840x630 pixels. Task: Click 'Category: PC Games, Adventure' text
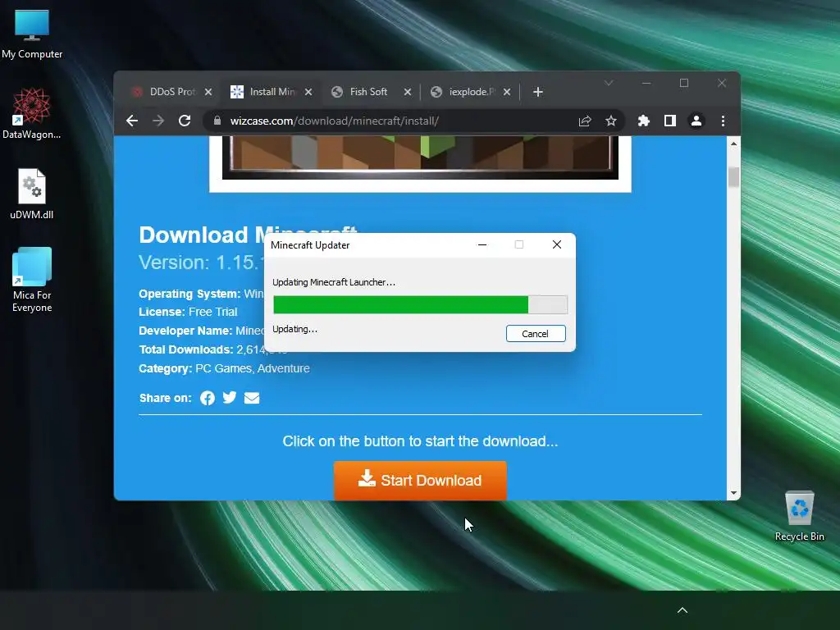[x=224, y=368]
